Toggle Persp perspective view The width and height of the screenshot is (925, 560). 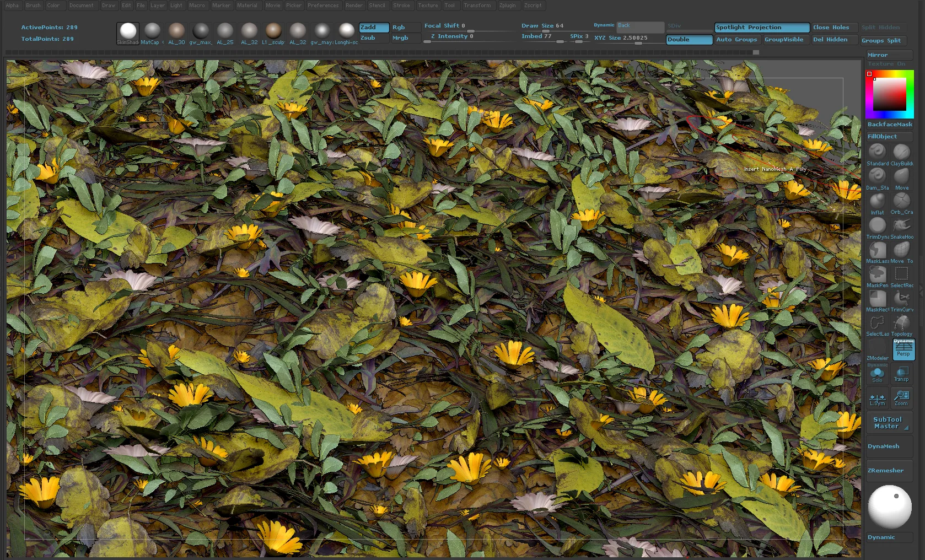coord(904,349)
